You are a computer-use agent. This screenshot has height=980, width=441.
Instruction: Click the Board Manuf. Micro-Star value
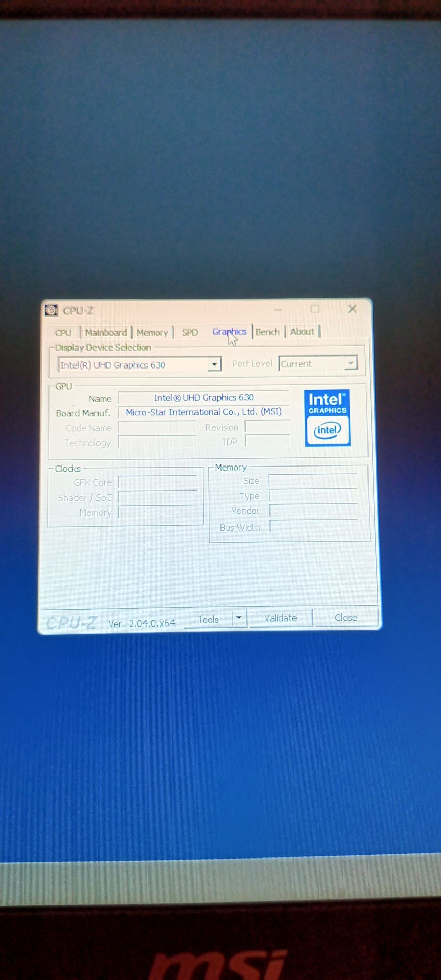coord(204,412)
